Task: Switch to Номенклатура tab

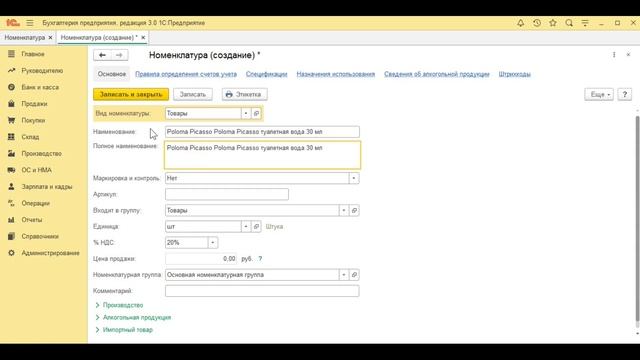Action: [x=24, y=38]
